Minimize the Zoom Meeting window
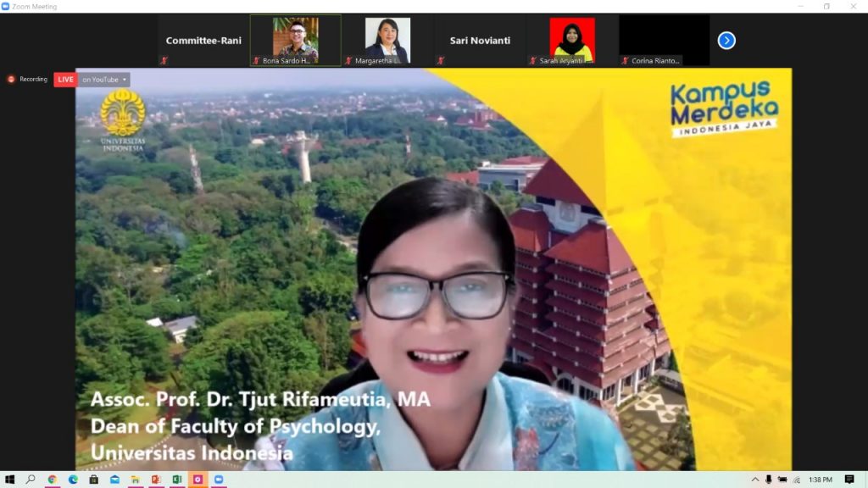This screenshot has height=488, width=868. [x=801, y=7]
